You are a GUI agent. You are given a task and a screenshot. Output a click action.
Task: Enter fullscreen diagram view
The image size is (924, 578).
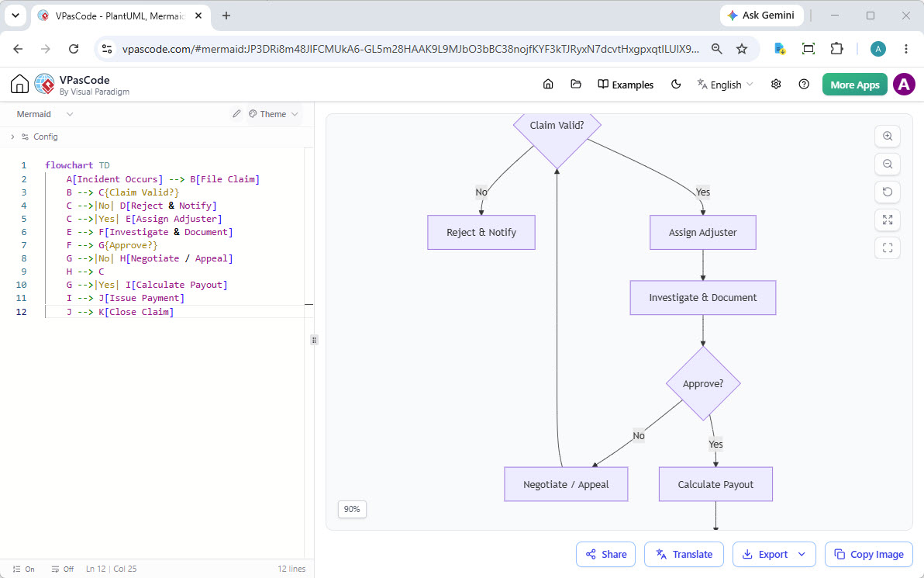(x=888, y=247)
